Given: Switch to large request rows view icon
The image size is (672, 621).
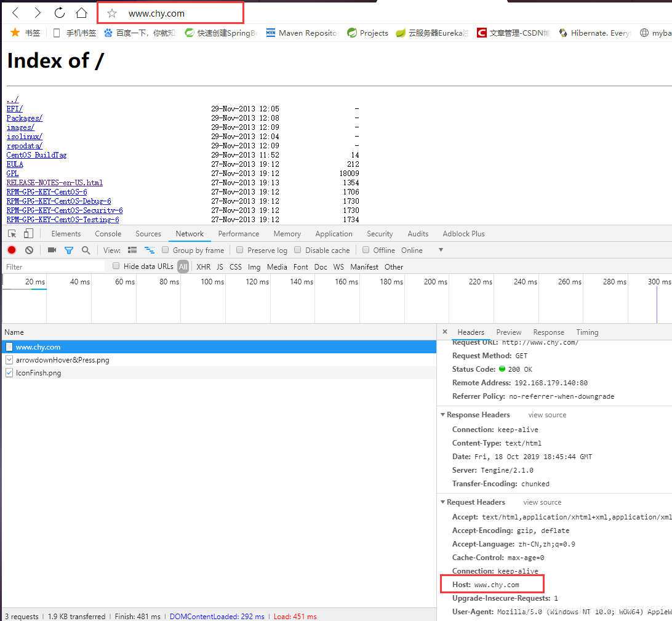Looking at the screenshot, I should pyautogui.click(x=132, y=250).
